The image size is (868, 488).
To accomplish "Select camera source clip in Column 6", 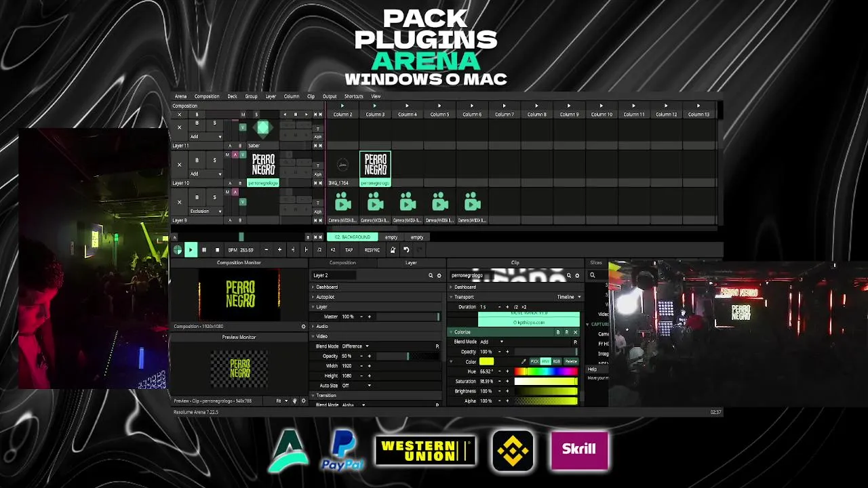I will pyautogui.click(x=472, y=206).
